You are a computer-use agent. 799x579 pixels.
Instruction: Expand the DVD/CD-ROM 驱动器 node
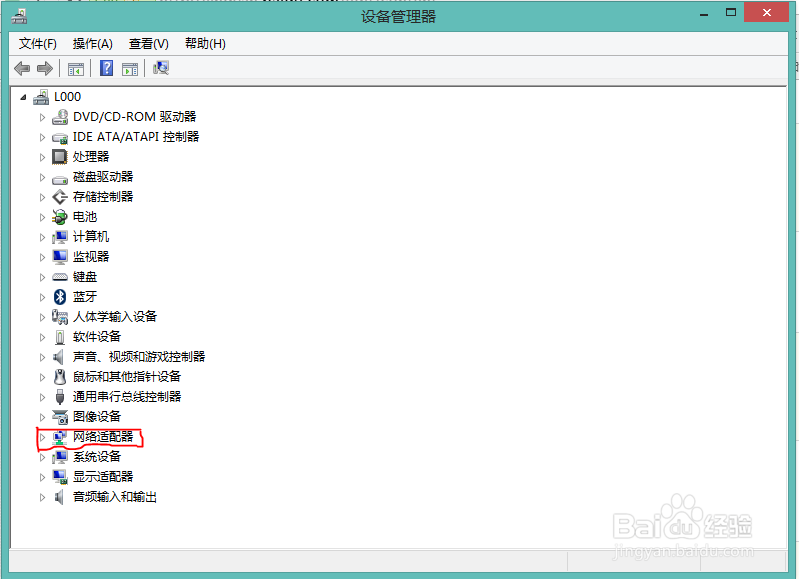tap(42, 117)
